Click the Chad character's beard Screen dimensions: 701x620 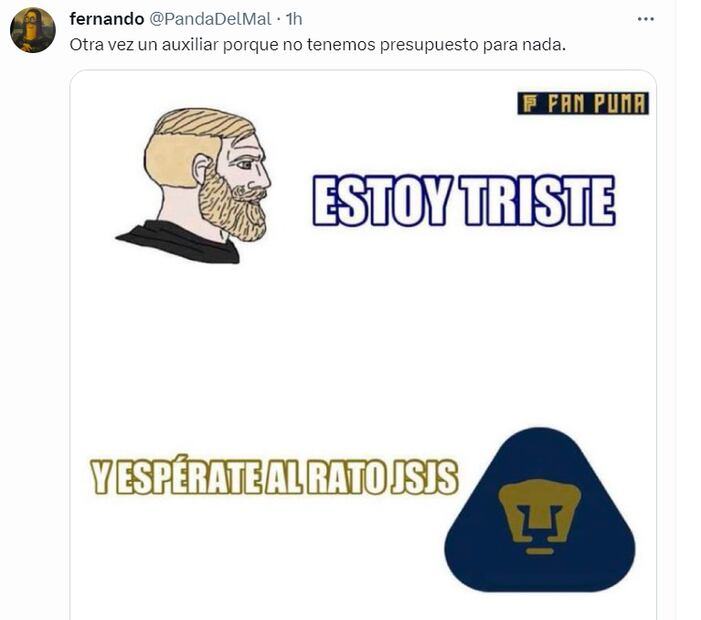[x=232, y=202]
